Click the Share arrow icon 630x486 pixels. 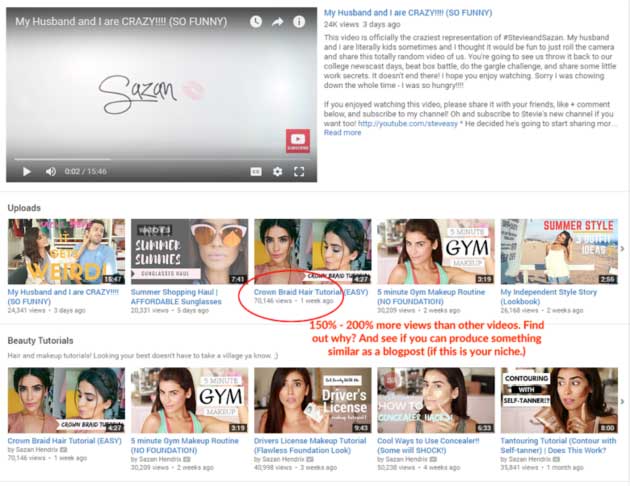tap(278, 22)
